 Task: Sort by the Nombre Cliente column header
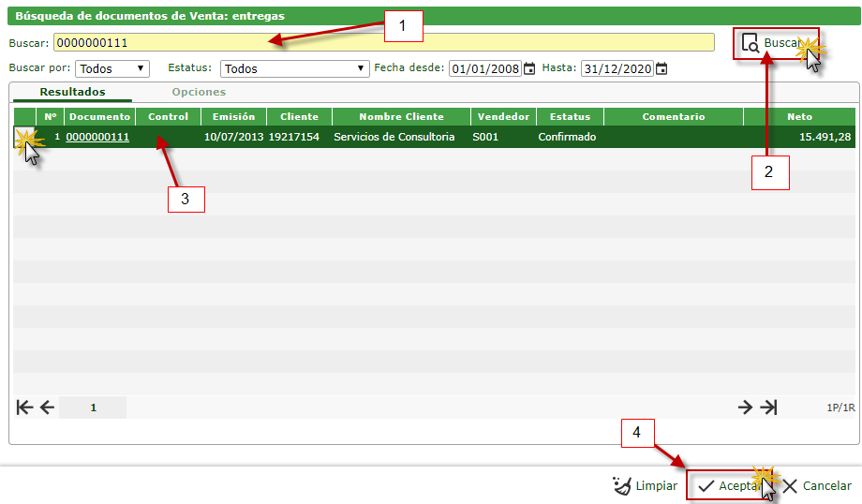point(401,116)
